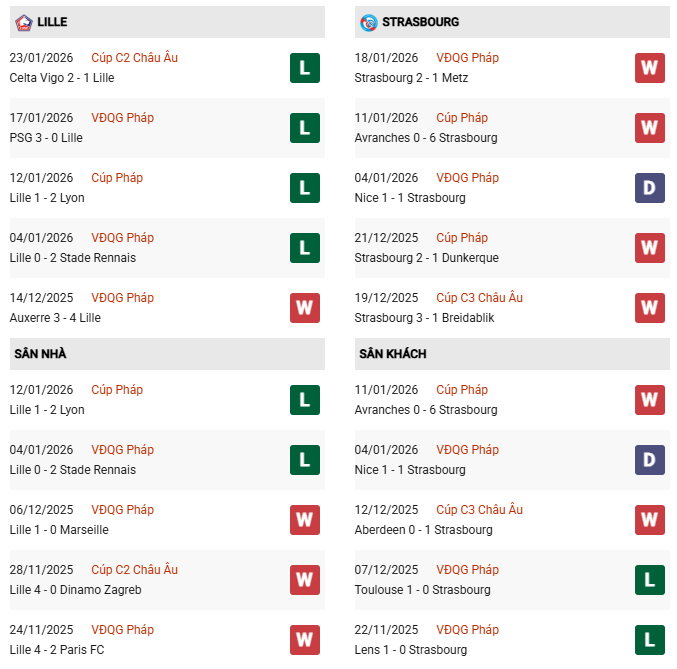Click the D badge in Strasbourg recent form
Viewport: 677px width, 669px height.
(x=650, y=188)
